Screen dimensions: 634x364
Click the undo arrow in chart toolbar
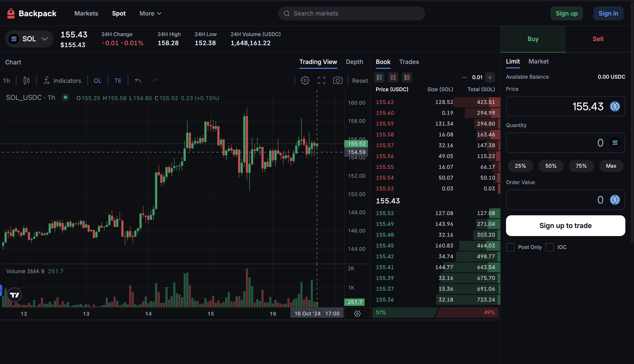pos(138,80)
